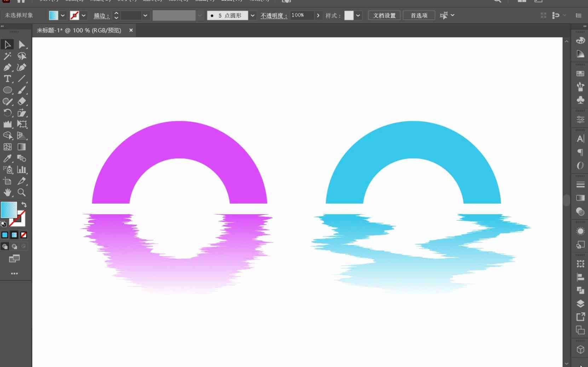Screen dimensions: 588x367
Task: Select the Mesh tool
Action: 7,147
